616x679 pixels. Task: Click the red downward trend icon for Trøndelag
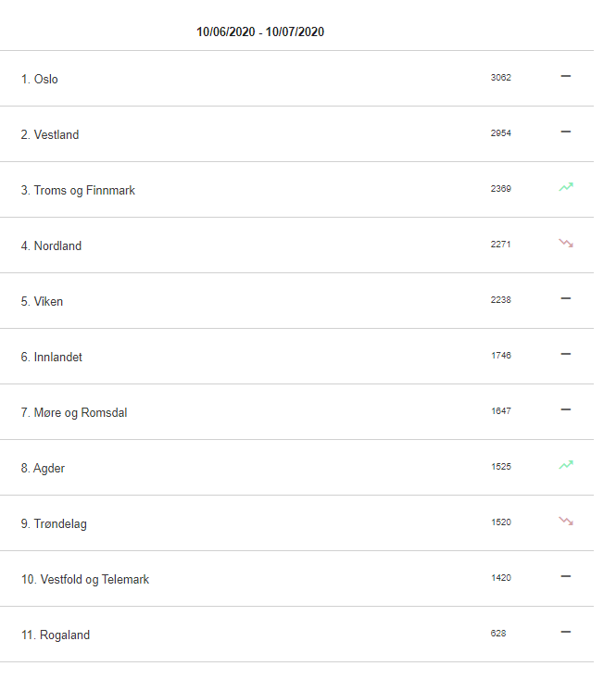point(566,521)
